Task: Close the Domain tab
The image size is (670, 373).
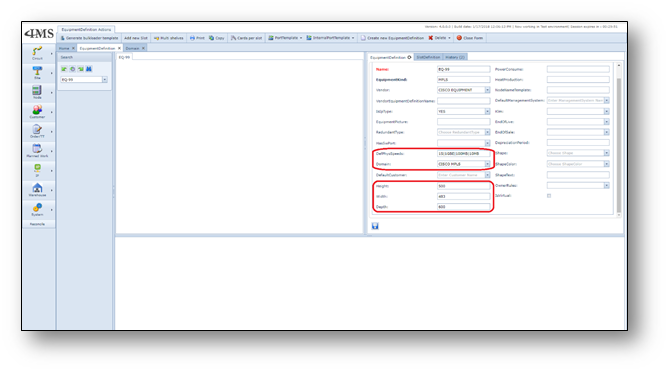Action: coord(143,48)
